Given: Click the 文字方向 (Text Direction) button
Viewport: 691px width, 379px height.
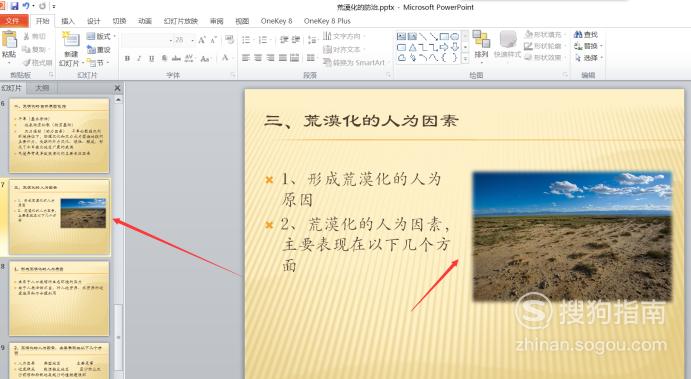Looking at the screenshot, I should (343, 36).
